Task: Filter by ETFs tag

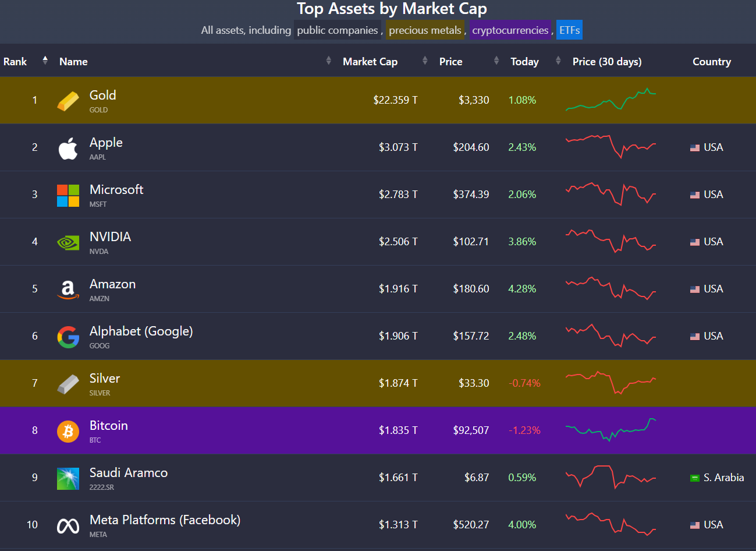Action: click(x=569, y=30)
